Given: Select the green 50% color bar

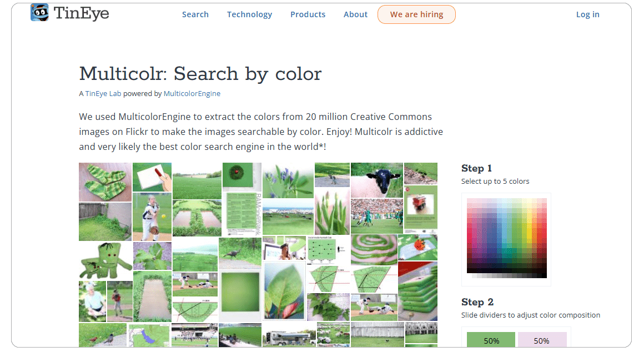Looking at the screenshot, I should (x=491, y=340).
